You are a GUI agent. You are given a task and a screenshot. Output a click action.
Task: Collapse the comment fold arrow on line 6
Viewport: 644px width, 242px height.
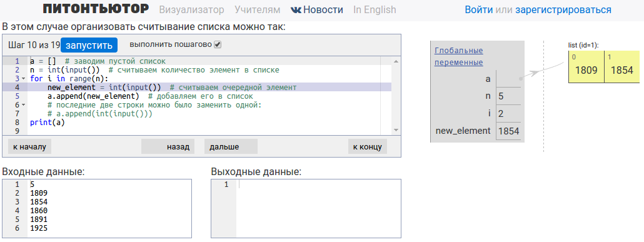pos(23,105)
